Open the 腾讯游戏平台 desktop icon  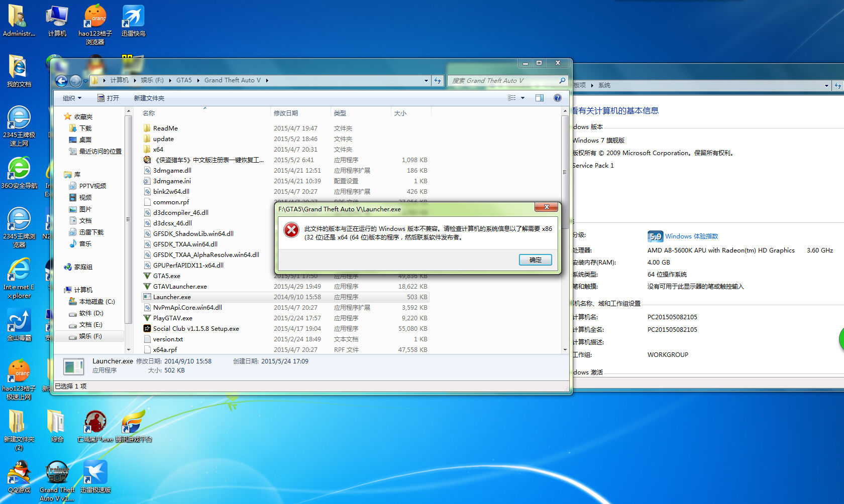(133, 426)
